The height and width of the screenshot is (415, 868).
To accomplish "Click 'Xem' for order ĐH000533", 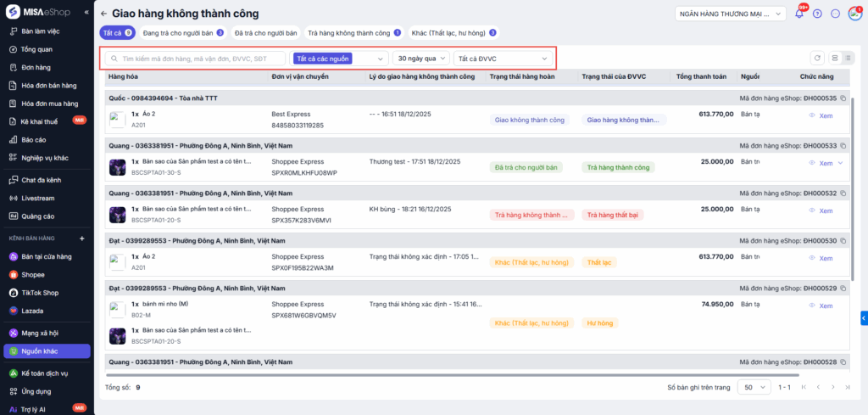I will pyautogui.click(x=821, y=163).
